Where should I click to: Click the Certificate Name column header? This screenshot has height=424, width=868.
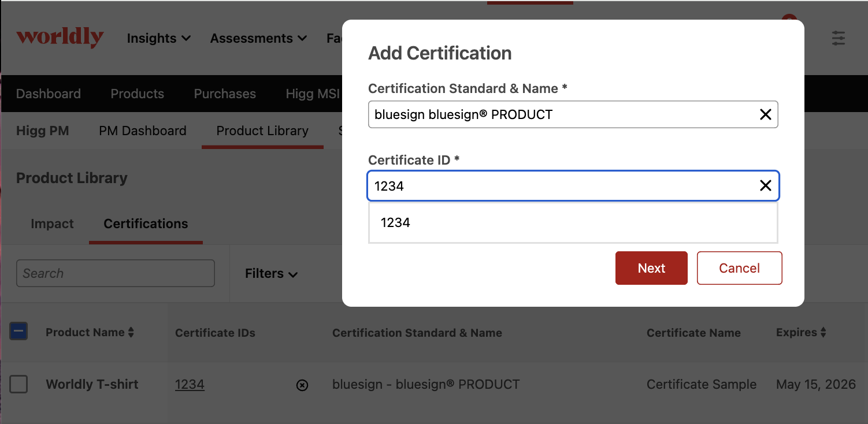(x=693, y=333)
